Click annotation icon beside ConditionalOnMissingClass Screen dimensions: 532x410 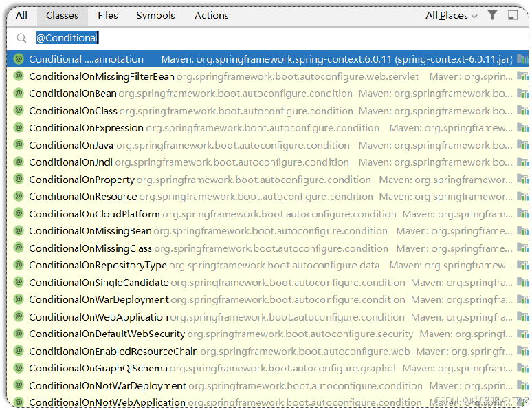19,247
